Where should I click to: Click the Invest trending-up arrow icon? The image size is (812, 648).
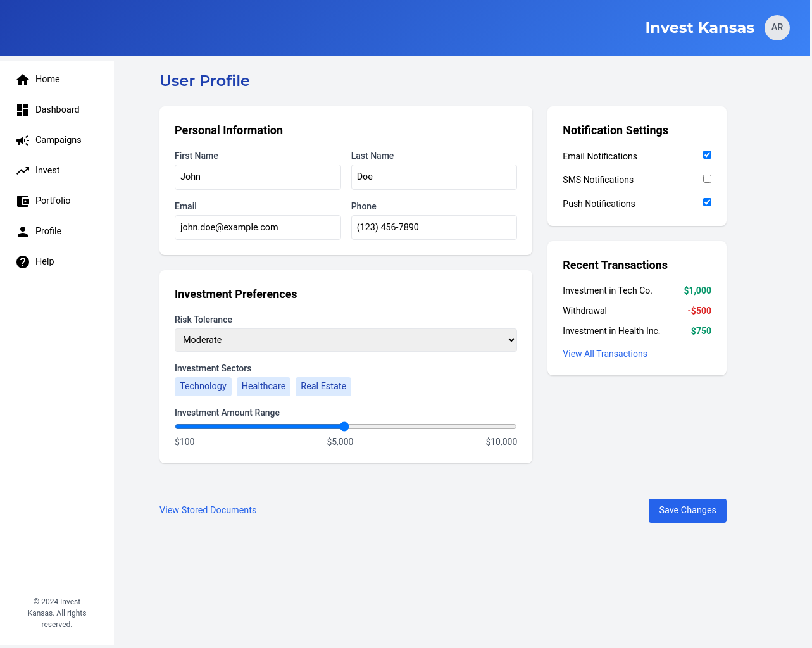[x=23, y=171]
